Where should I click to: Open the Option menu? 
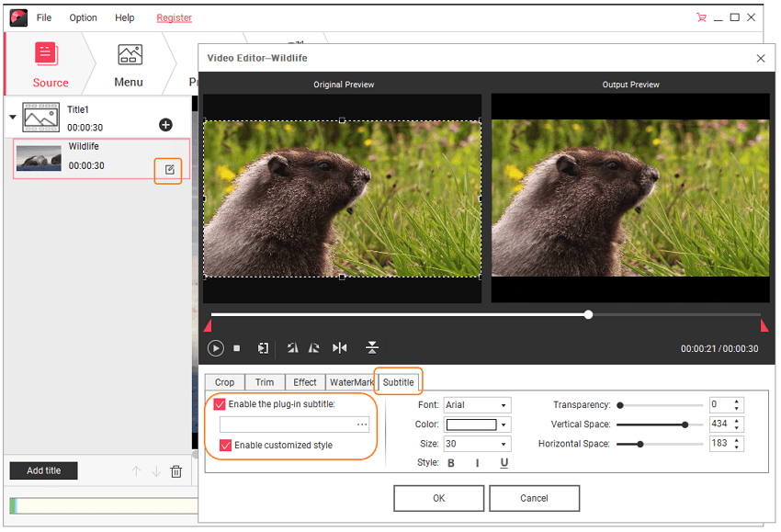pyautogui.click(x=83, y=17)
